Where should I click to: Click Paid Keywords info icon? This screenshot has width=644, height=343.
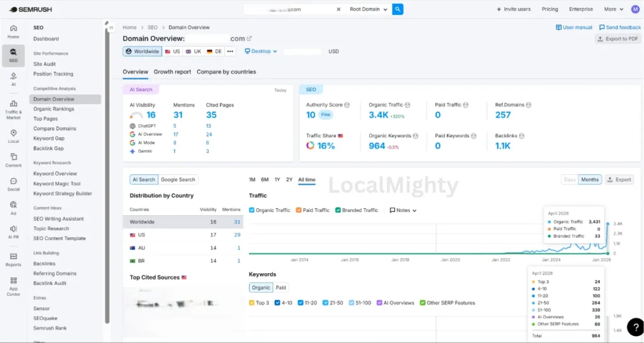click(x=474, y=136)
